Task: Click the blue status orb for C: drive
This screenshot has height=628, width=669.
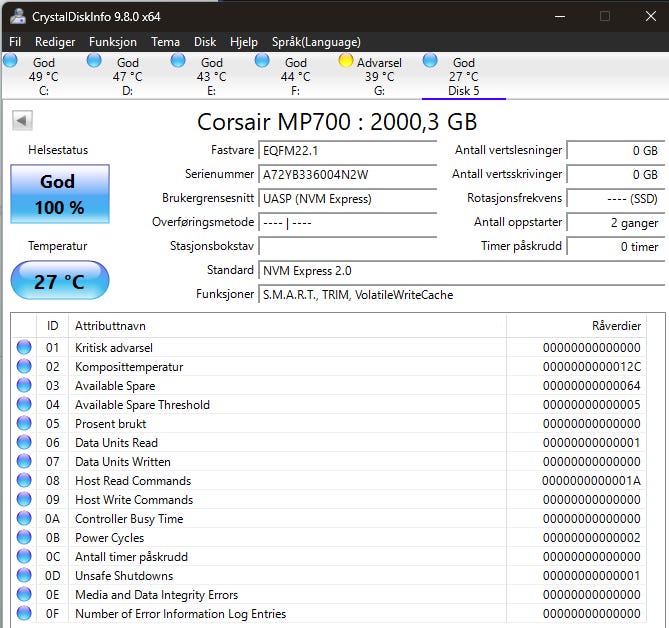Action: (10, 61)
